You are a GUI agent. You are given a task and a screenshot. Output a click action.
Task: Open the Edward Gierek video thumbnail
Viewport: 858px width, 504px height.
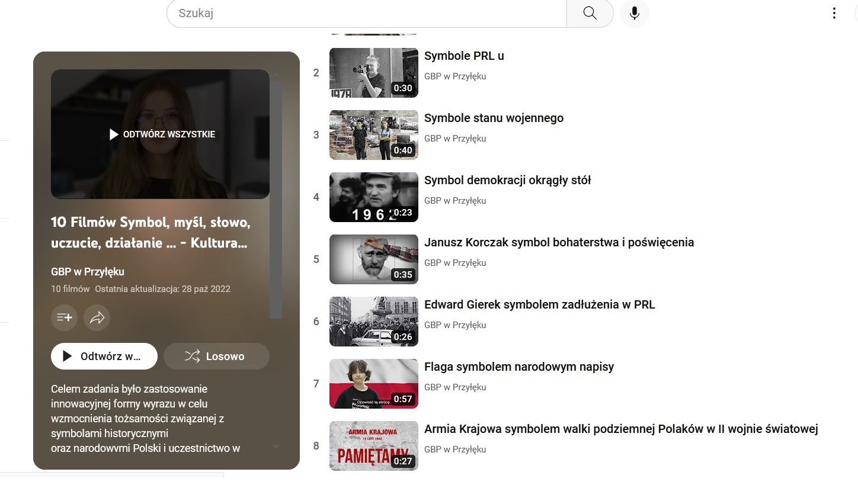(374, 322)
